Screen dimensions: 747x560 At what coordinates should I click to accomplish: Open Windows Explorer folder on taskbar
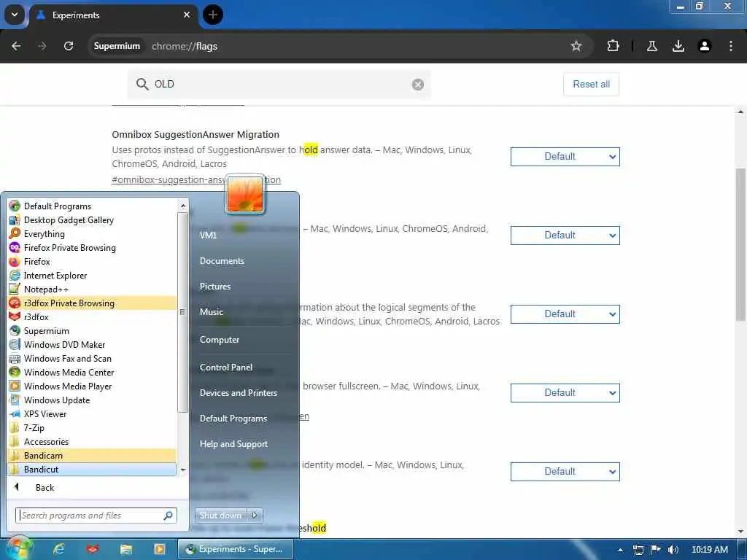point(125,549)
